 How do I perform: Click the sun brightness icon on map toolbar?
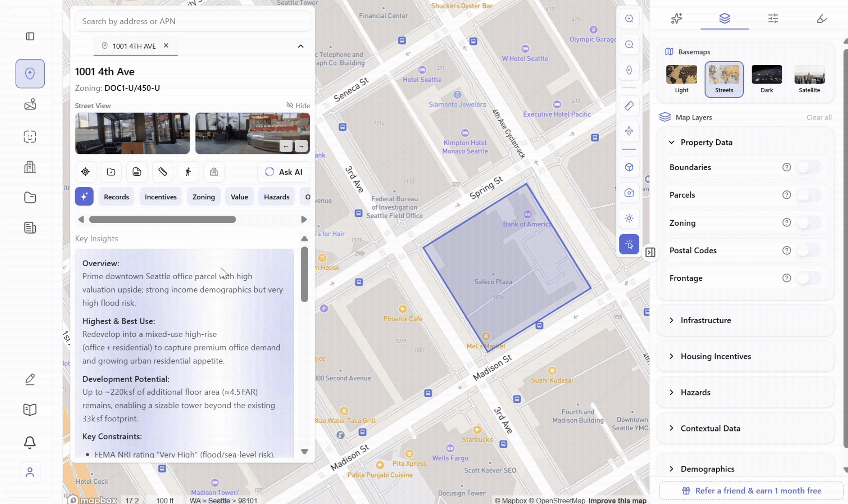click(629, 218)
